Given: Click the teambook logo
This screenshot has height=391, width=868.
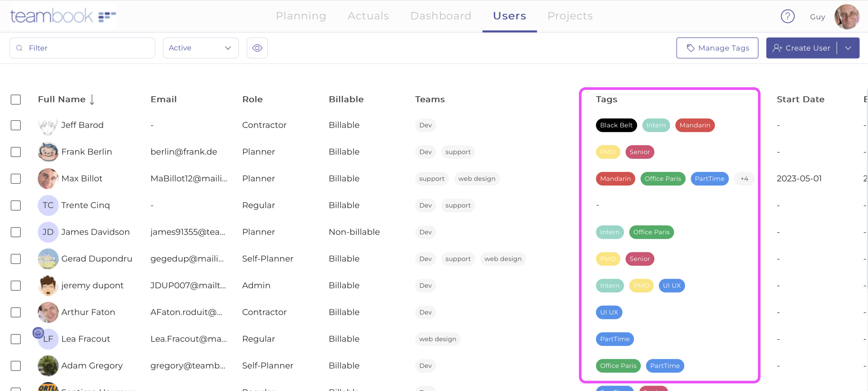Looking at the screenshot, I should (63, 16).
